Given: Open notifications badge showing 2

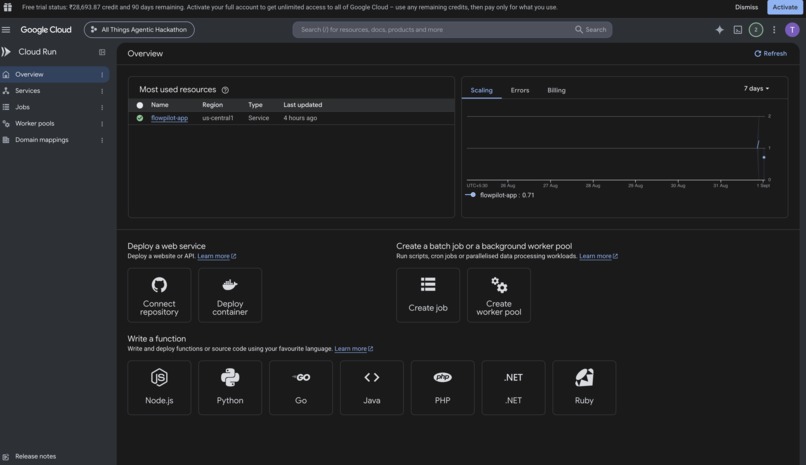Looking at the screenshot, I should coord(756,30).
